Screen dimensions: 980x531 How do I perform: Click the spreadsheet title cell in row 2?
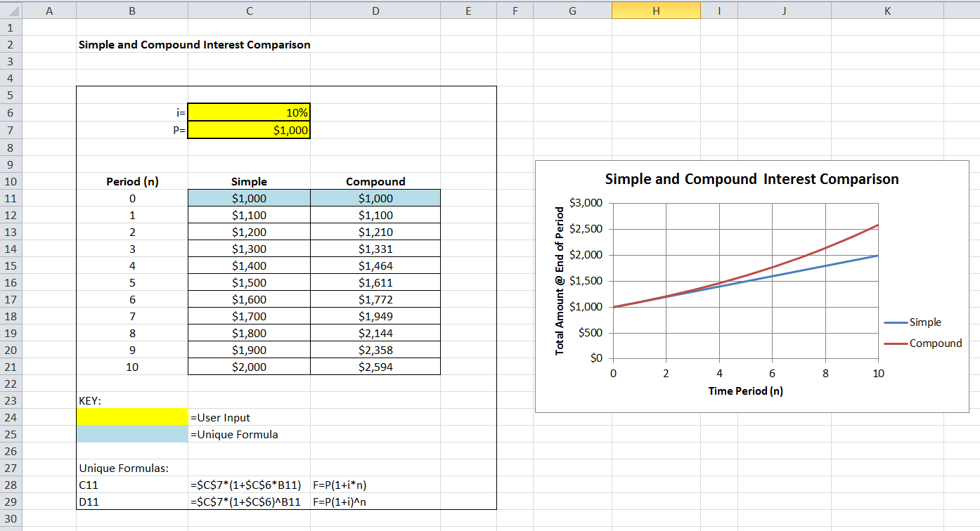194,45
